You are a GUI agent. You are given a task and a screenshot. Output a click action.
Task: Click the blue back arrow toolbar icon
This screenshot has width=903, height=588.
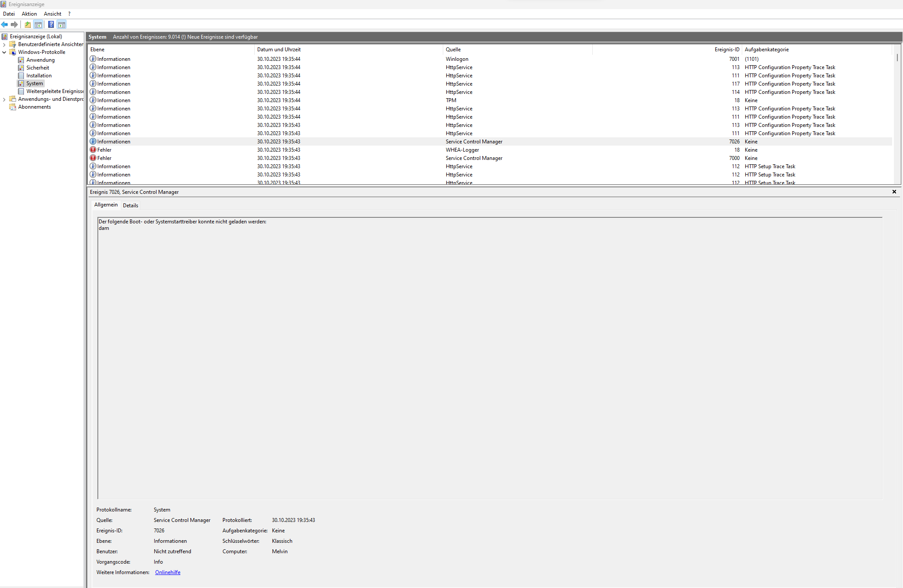click(5, 25)
